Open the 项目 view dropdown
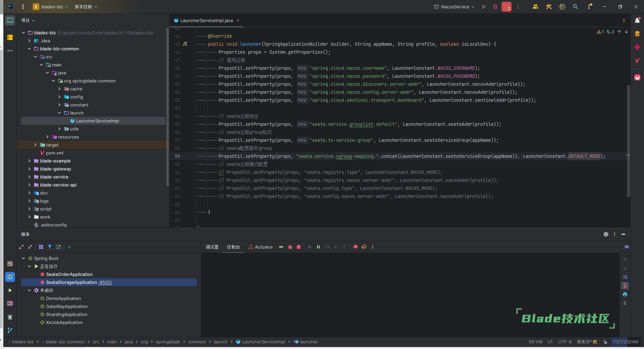 [x=28, y=20]
